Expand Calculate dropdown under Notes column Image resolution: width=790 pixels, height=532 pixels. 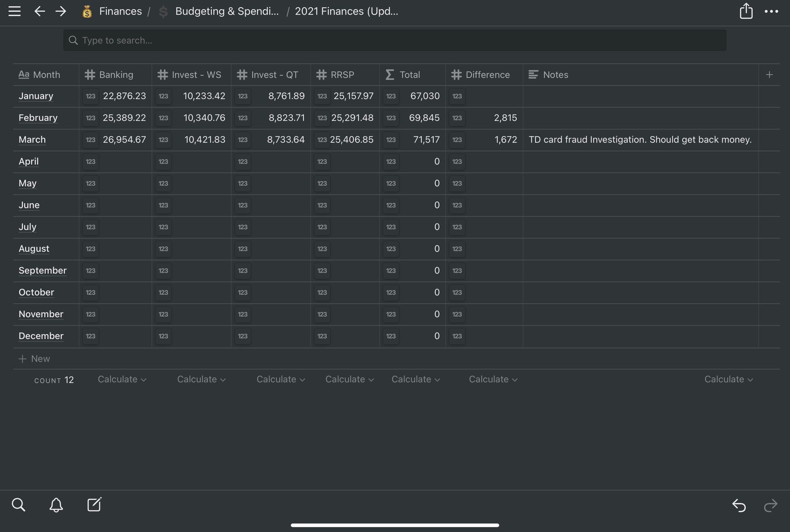(x=728, y=379)
